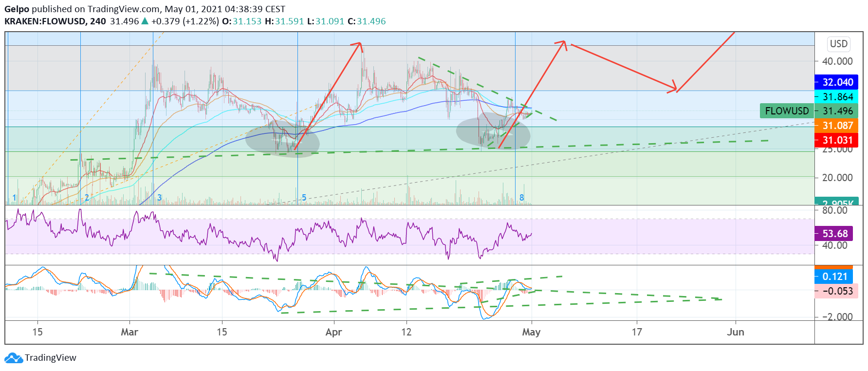Click the 53.68 RSI value label
Image resolution: width=868 pixels, height=371 pixels.
tap(834, 234)
